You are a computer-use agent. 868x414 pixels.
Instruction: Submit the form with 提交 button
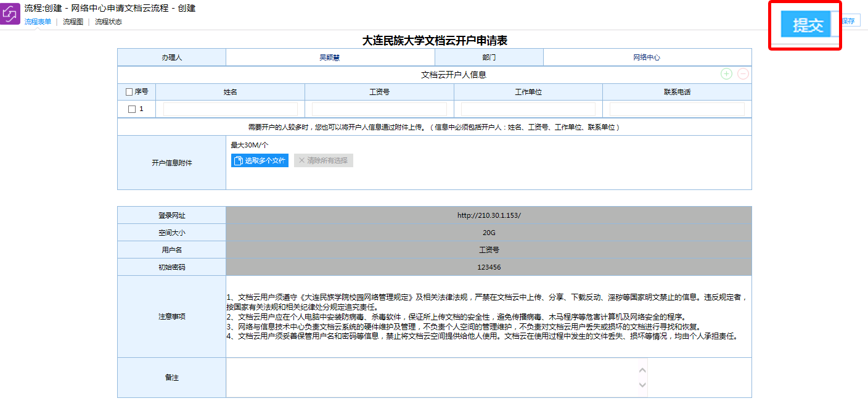[x=807, y=25]
